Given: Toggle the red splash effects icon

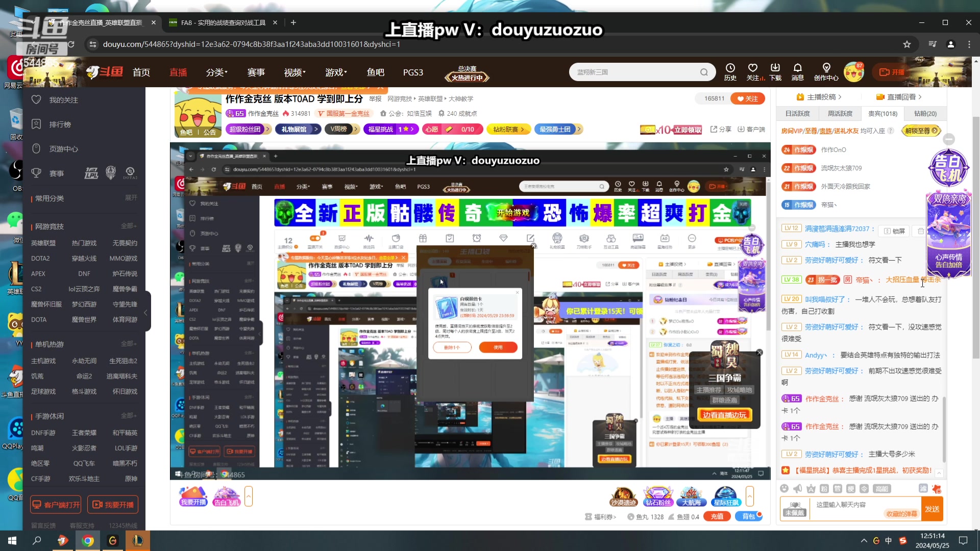Looking at the screenshot, I should 937,488.
